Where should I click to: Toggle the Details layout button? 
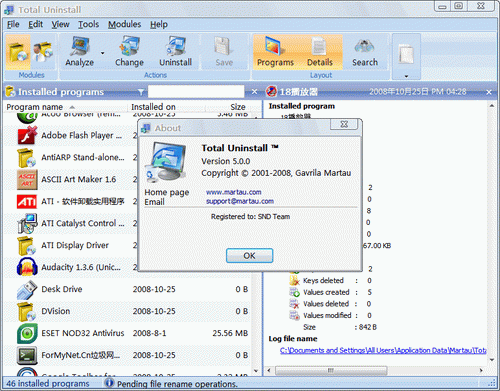(x=320, y=52)
